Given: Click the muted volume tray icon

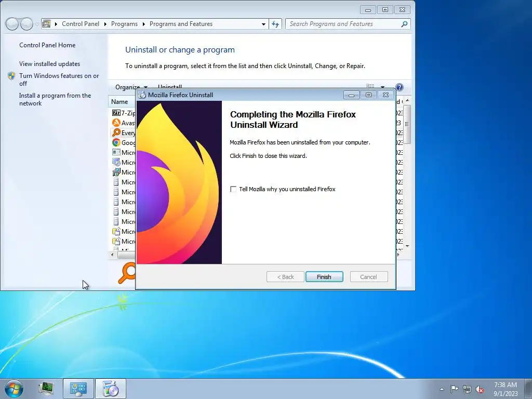Looking at the screenshot, I should 480,389.
